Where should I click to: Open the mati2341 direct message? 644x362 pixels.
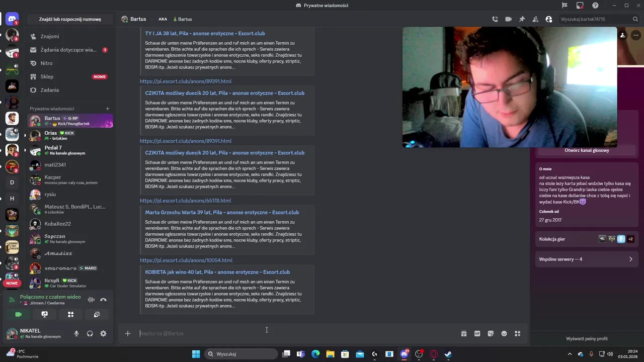[70, 165]
